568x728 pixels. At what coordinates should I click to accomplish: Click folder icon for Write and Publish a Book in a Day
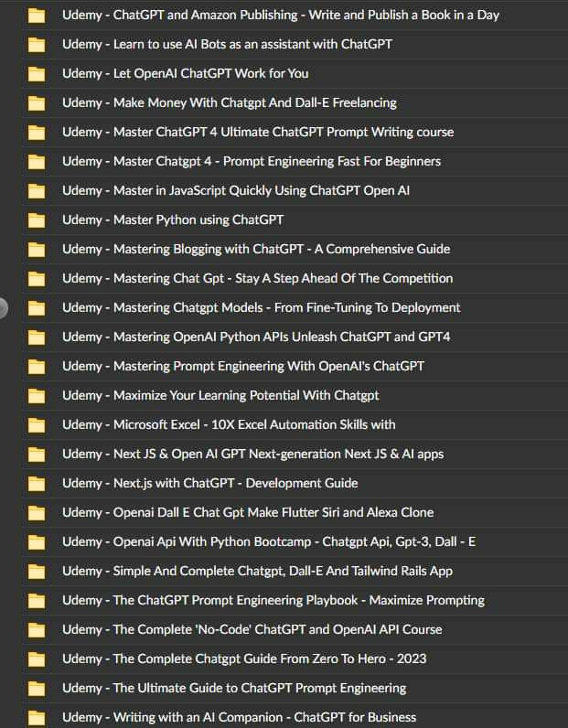click(x=37, y=16)
